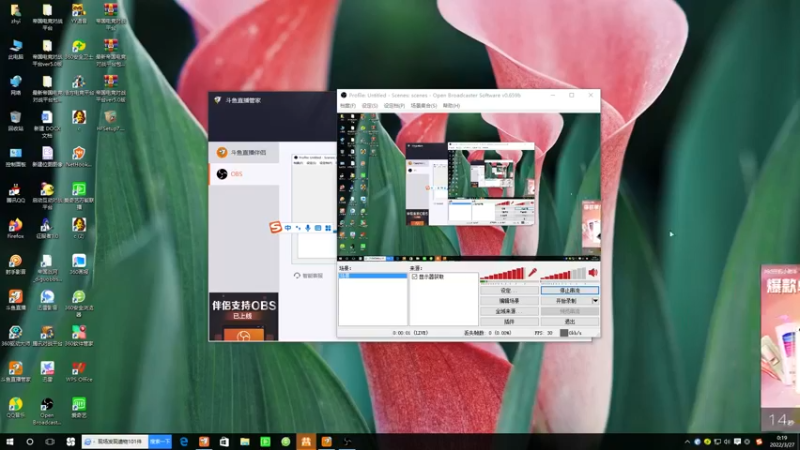This screenshot has height=450, width=800.
Task: Launch Edge browser from the taskbar
Action: pos(184,442)
